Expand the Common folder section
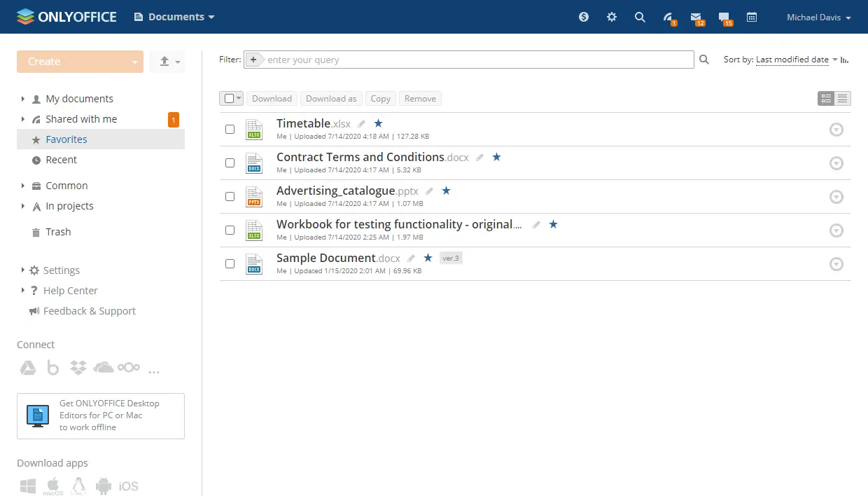This screenshot has width=868, height=496. [22, 185]
